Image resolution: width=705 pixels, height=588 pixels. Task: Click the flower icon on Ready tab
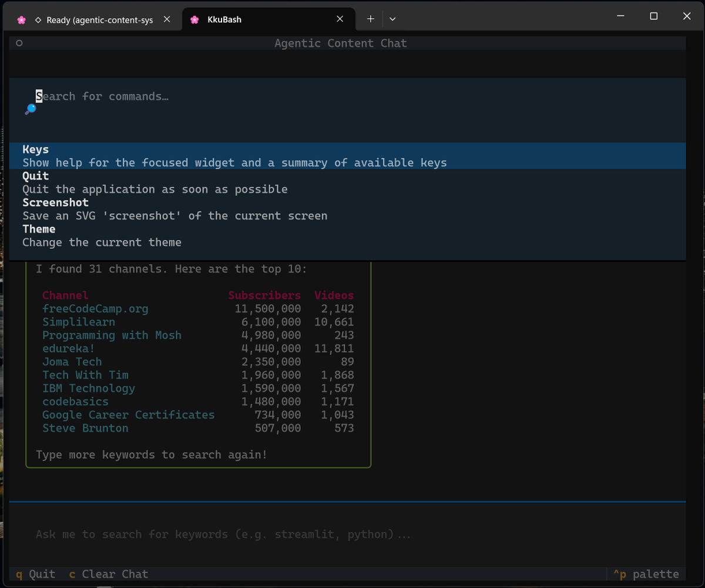(x=22, y=19)
